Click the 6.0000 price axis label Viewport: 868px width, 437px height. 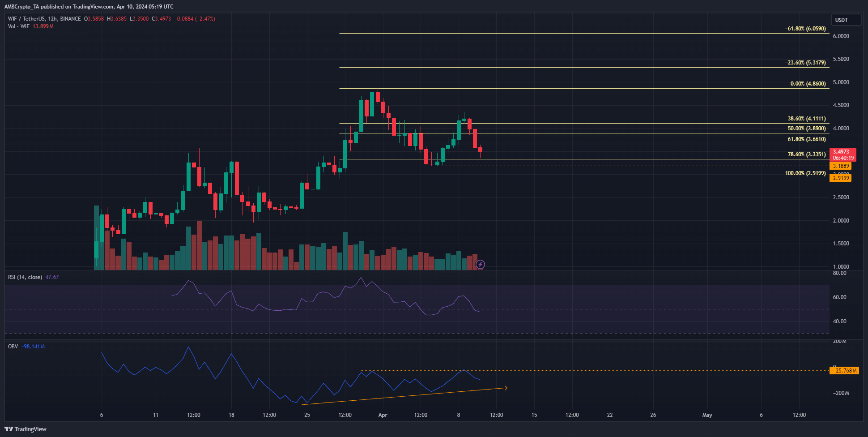841,36
